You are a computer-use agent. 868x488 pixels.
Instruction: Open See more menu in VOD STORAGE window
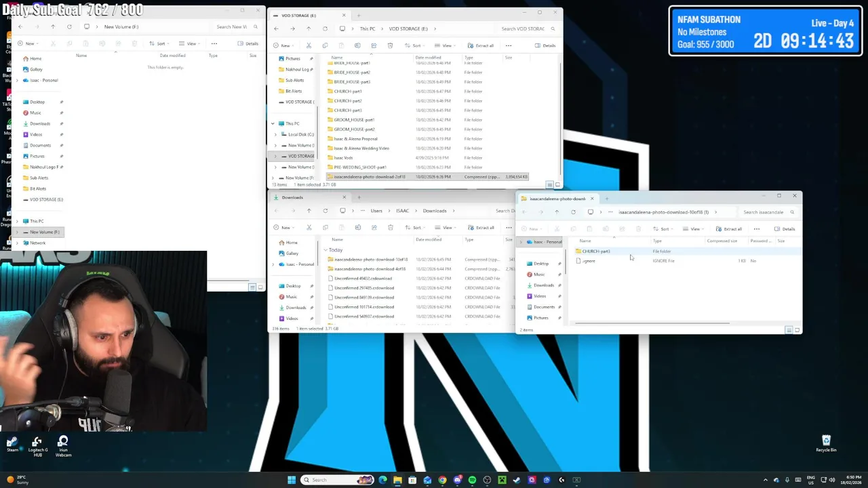pyautogui.click(x=509, y=45)
